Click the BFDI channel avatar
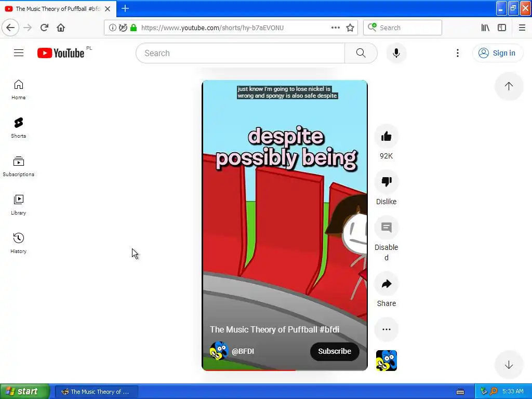The height and width of the screenshot is (399, 532). [x=219, y=351]
